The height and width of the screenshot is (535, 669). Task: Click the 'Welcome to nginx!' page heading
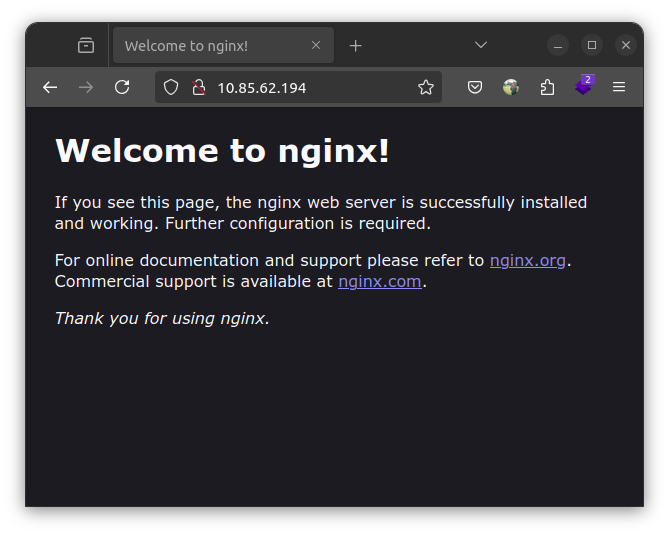(x=222, y=151)
